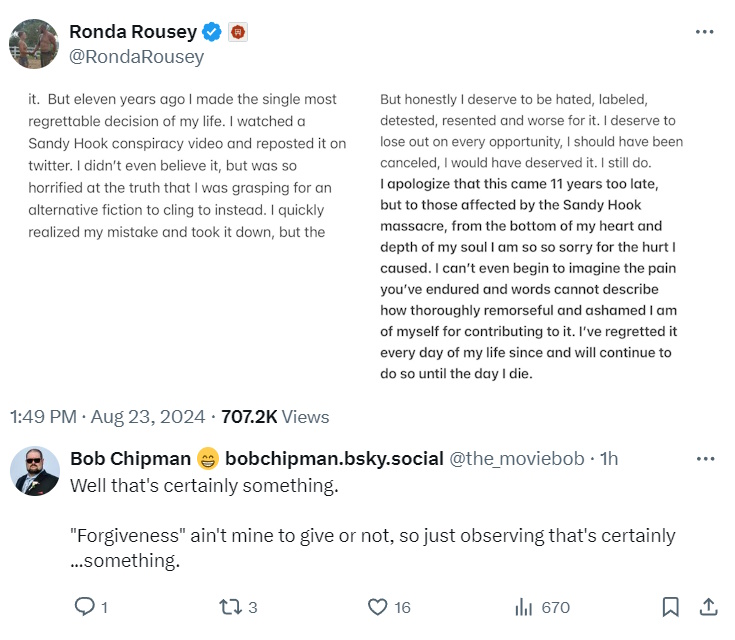Image resolution: width=735 pixels, height=640 pixels.
Task: Open Ronda Rousey's profile picture
Action: pyautogui.click(x=34, y=44)
